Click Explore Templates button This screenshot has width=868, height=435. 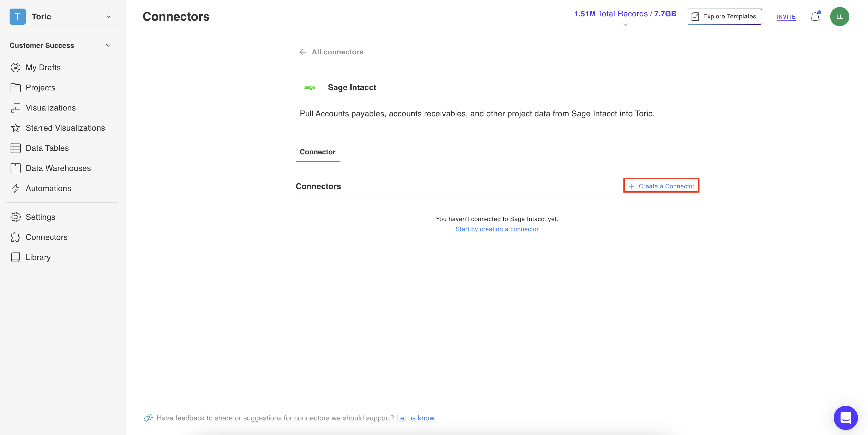tap(724, 17)
